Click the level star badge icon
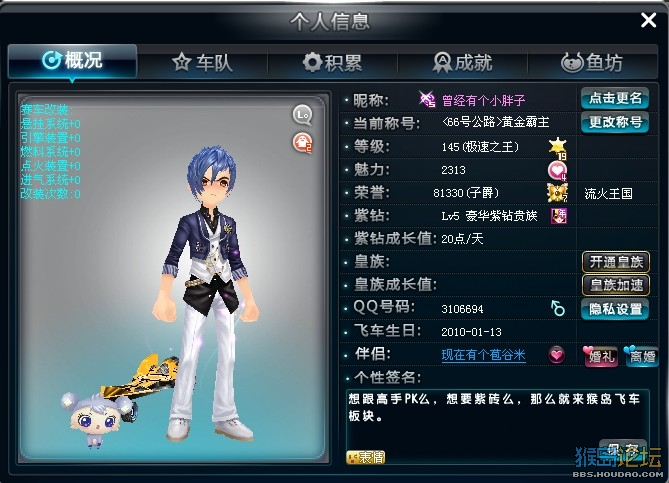 pos(558,148)
